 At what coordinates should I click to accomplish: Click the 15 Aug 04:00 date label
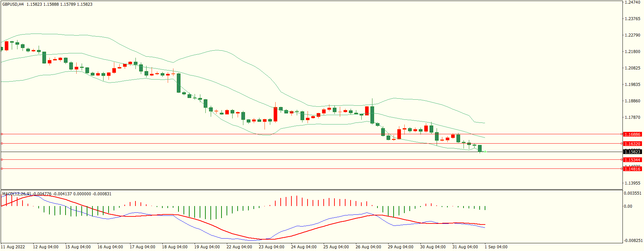(78, 247)
